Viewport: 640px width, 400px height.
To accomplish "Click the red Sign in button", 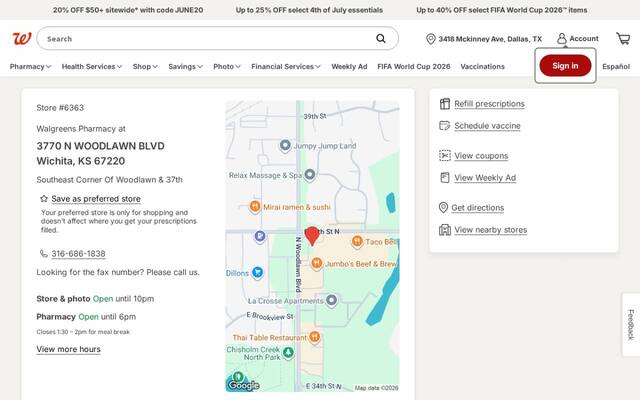I will tap(565, 66).
